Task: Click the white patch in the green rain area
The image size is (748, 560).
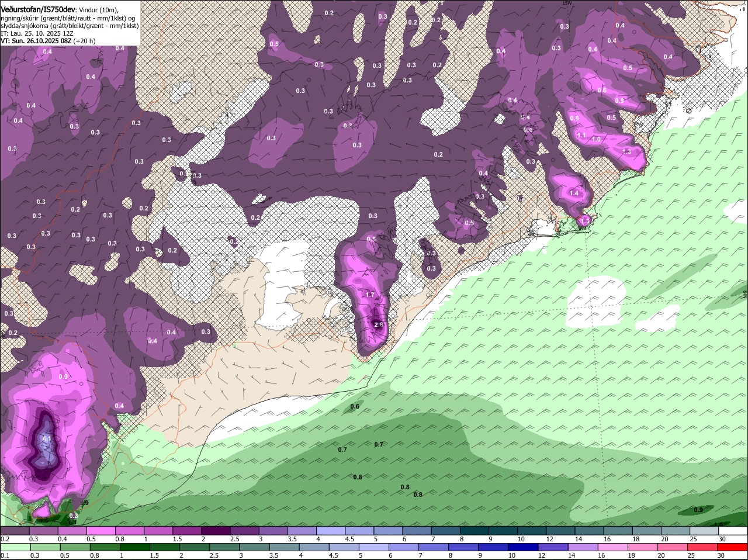Action: pos(595,301)
